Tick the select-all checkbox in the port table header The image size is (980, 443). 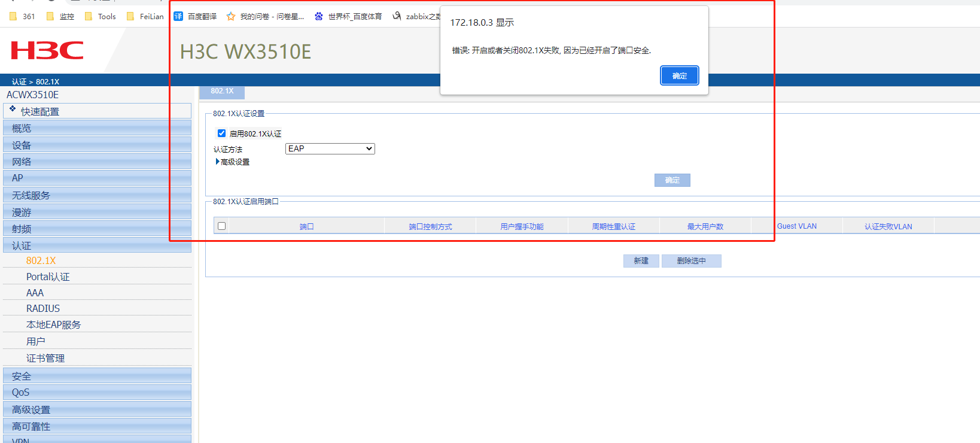pyautogui.click(x=221, y=226)
